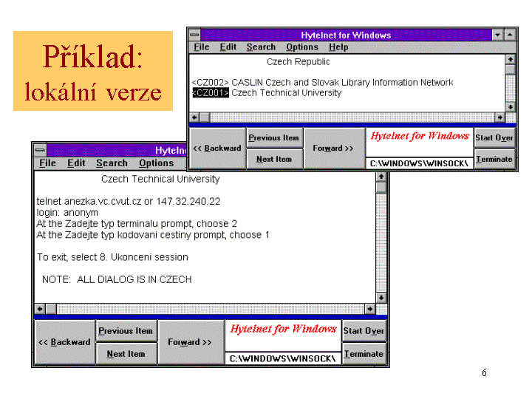Select the highlighted CZ001 link

tap(211, 92)
